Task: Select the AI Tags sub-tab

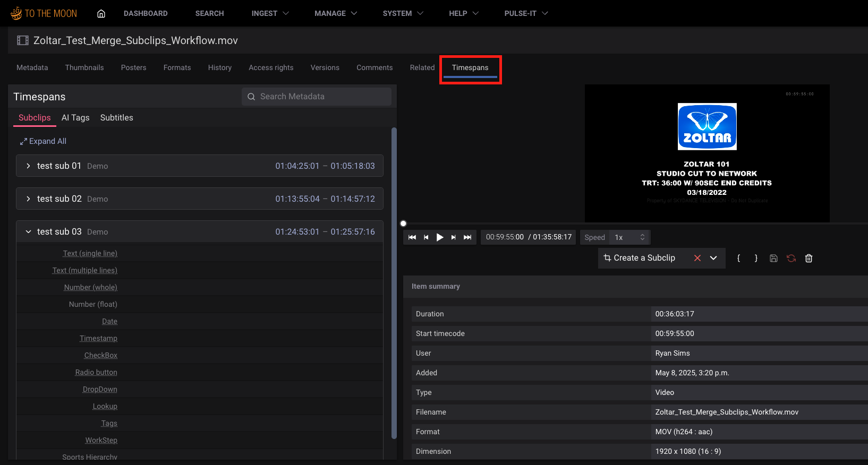Action: (75, 118)
